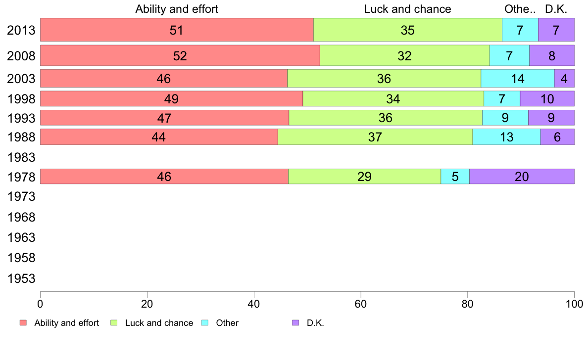Click the D.K. column header above the chart
Image resolution: width=588 pixels, height=364 pixels.
[x=556, y=9]
